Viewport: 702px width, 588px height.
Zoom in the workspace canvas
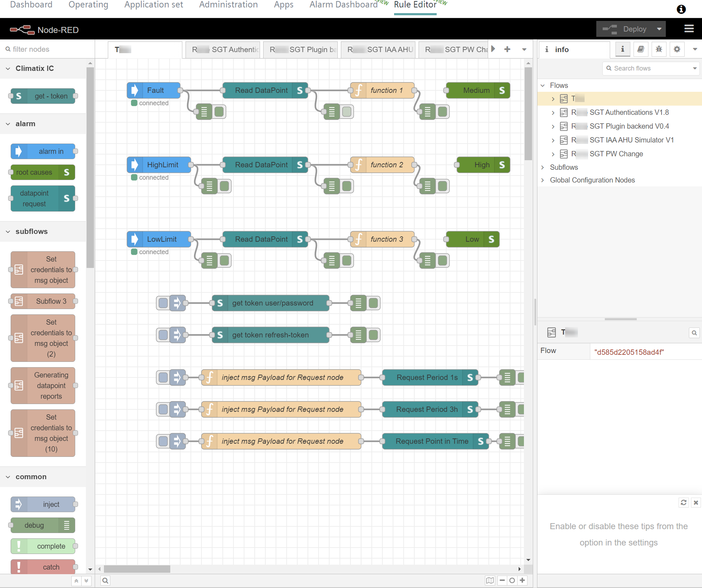coord(522,581)
